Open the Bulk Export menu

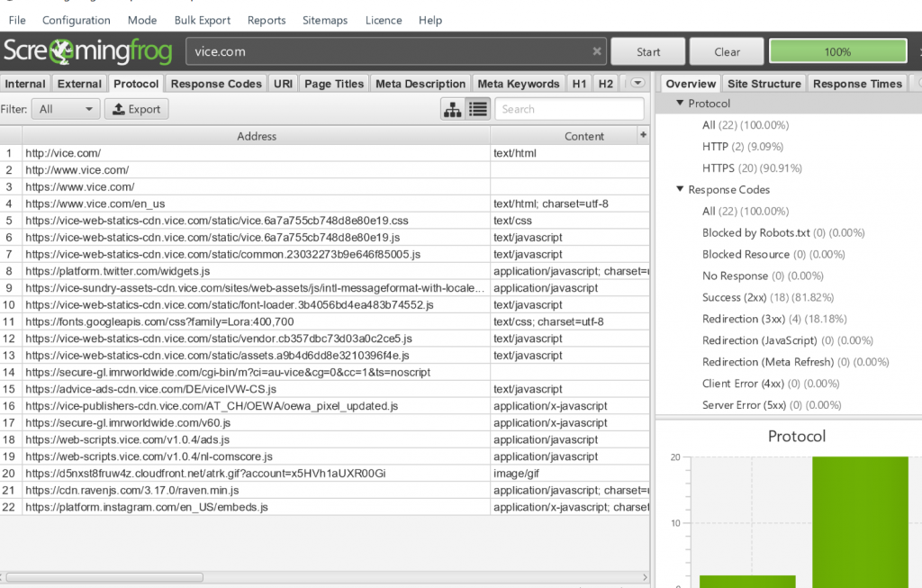pos(203,20)
